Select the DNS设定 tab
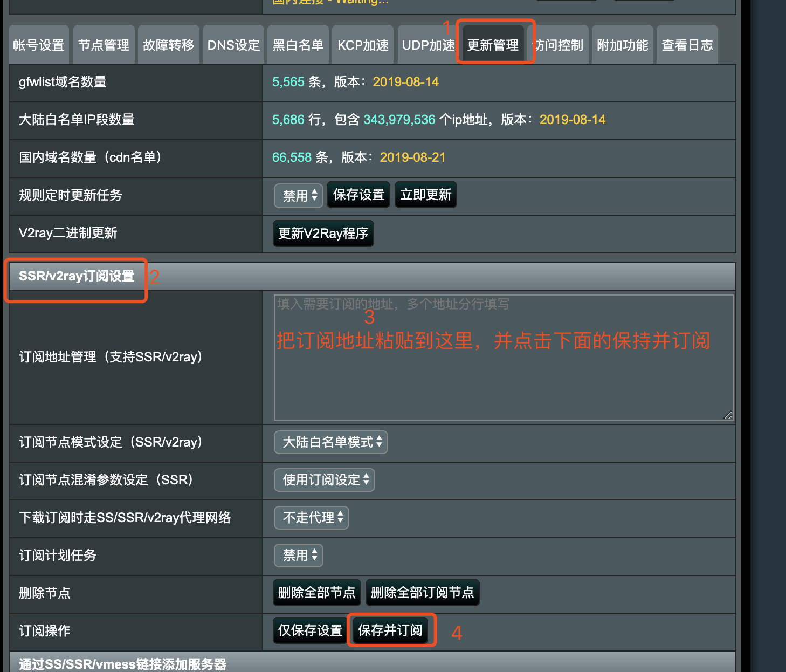Image resolution: width=786 pixels, height=672 pixels. pyautogui.click(x=233, y=45)
